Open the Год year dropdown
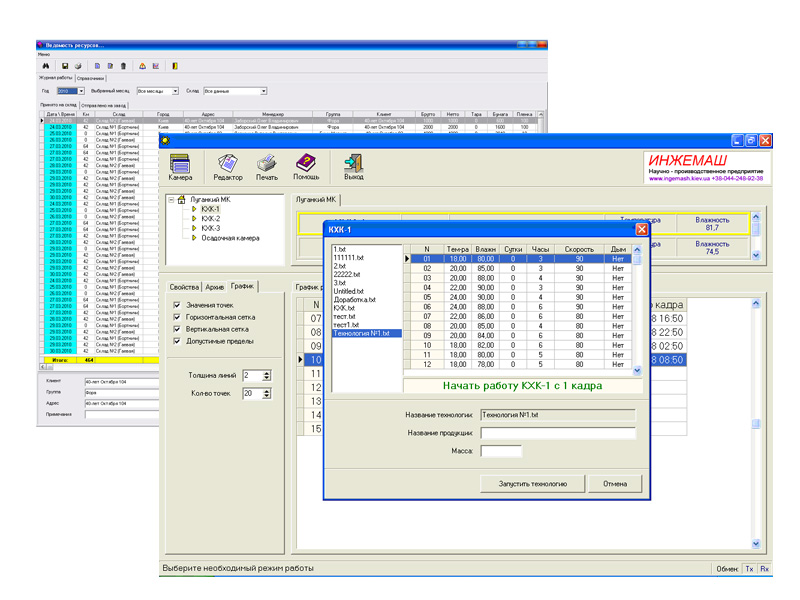800x600 pixels. coord(79,91)
